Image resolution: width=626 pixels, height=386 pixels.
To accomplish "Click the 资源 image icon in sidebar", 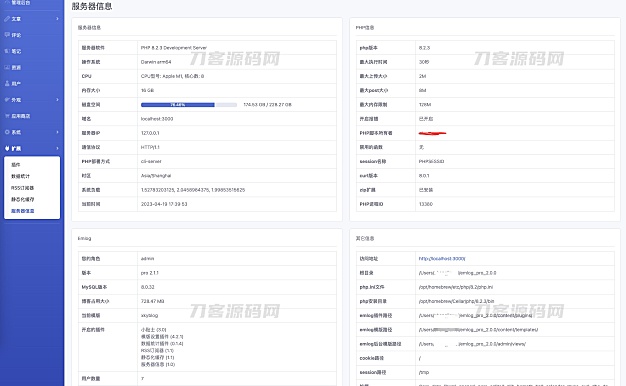I will (7, 67).
